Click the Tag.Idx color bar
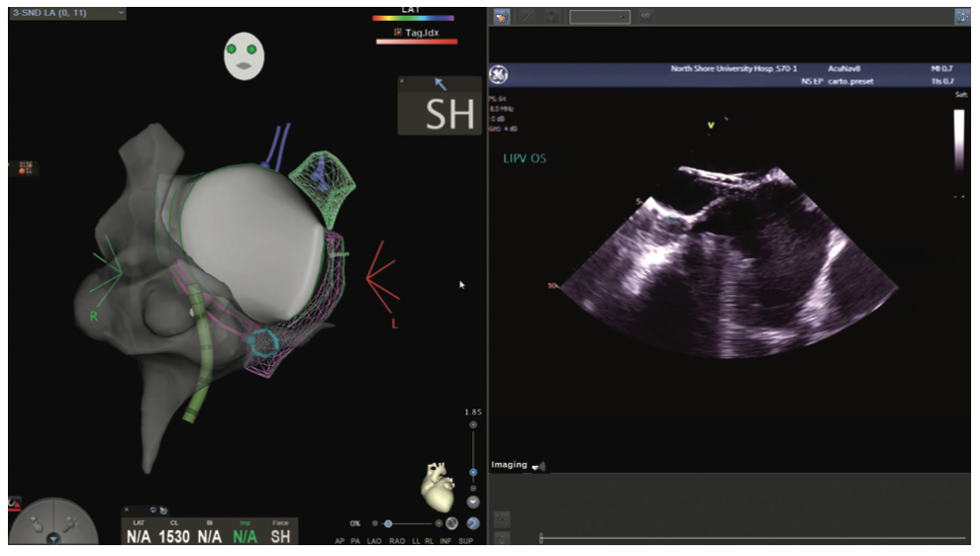 point(417,42)
